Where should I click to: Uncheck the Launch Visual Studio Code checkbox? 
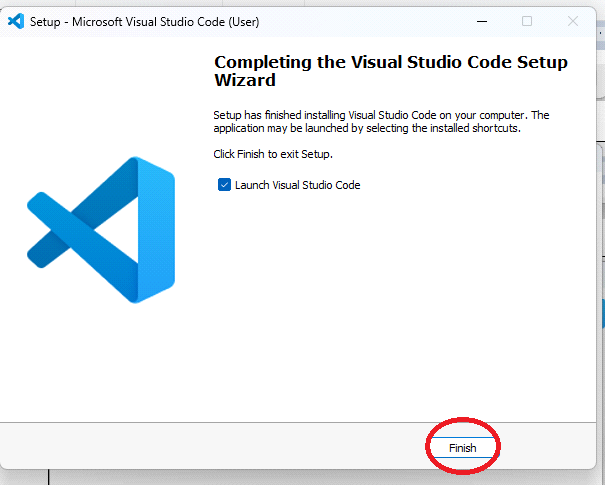[x=225, y=185]
